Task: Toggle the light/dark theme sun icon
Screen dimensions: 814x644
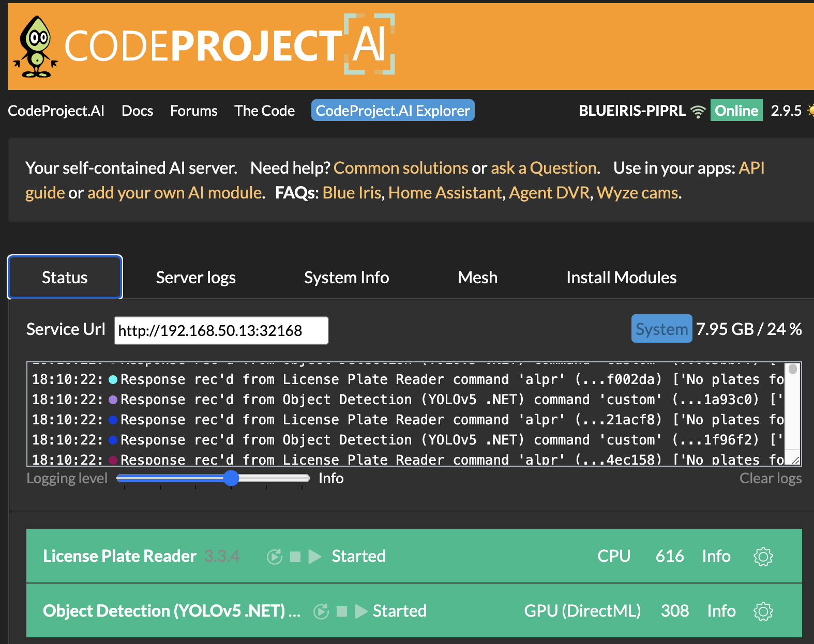Action: click(810, 111)
